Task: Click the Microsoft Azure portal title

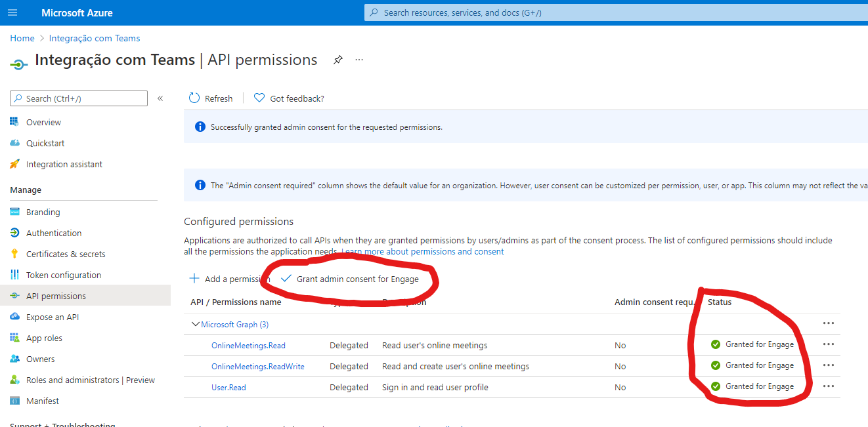Action: click(77, 12)
